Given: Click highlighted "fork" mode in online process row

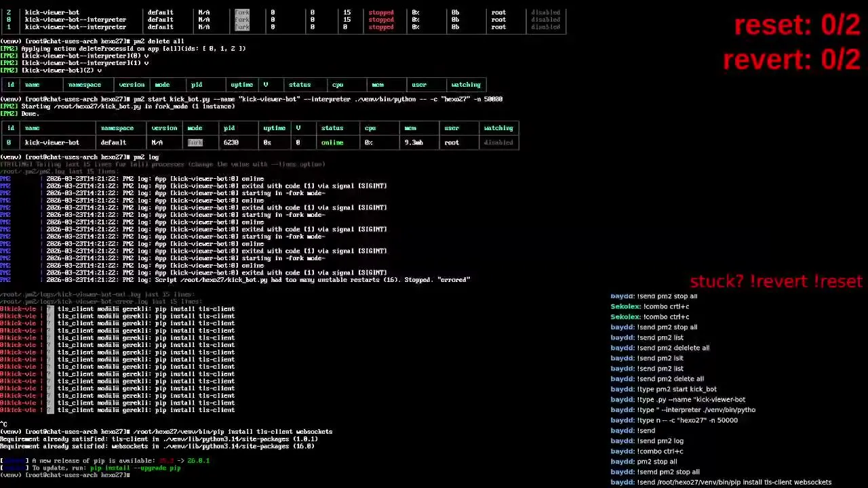Looking at the screenshot, I should coord(195,142).
